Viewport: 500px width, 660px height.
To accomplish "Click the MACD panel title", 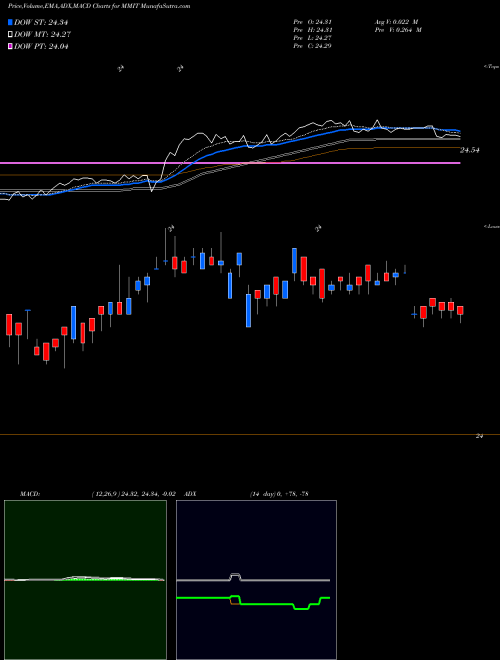I will coord(30,494).
